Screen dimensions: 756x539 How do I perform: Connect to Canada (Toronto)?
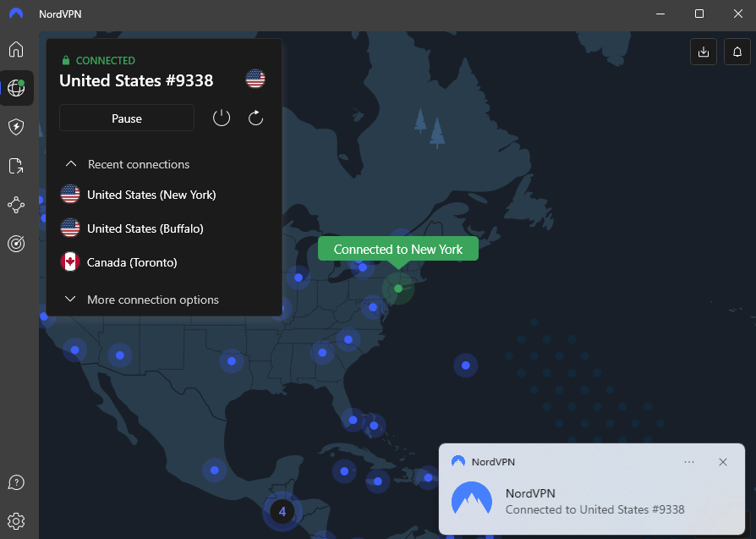(x=164, y=262)
